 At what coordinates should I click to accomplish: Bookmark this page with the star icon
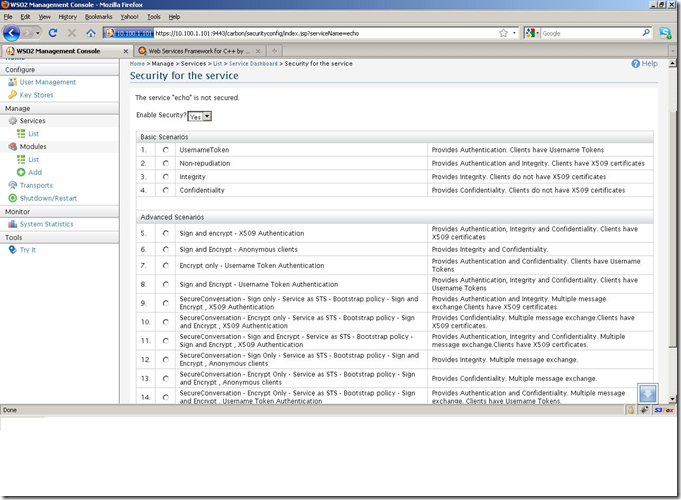pyautogui.click(x=503, y=33)
